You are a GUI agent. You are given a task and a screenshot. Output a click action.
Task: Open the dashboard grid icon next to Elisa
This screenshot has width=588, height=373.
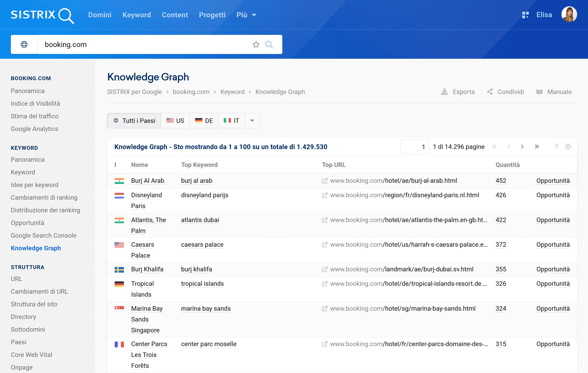pyautogui.click(x=525, y=15)
